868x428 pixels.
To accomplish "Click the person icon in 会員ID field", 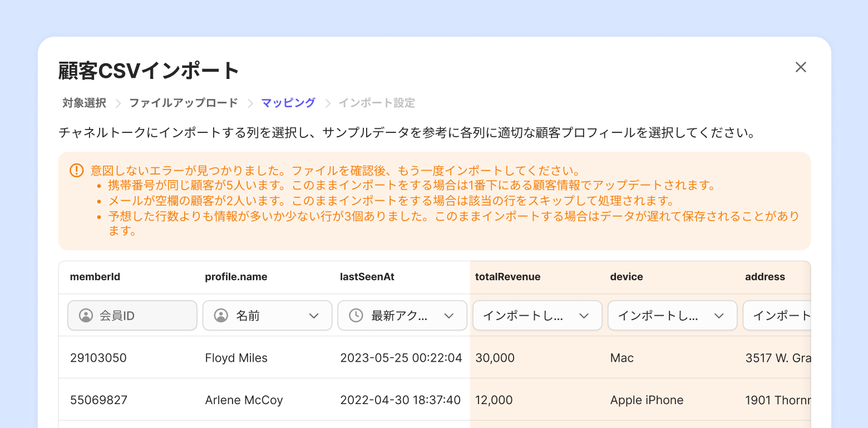I will click(x=86, y=316).
